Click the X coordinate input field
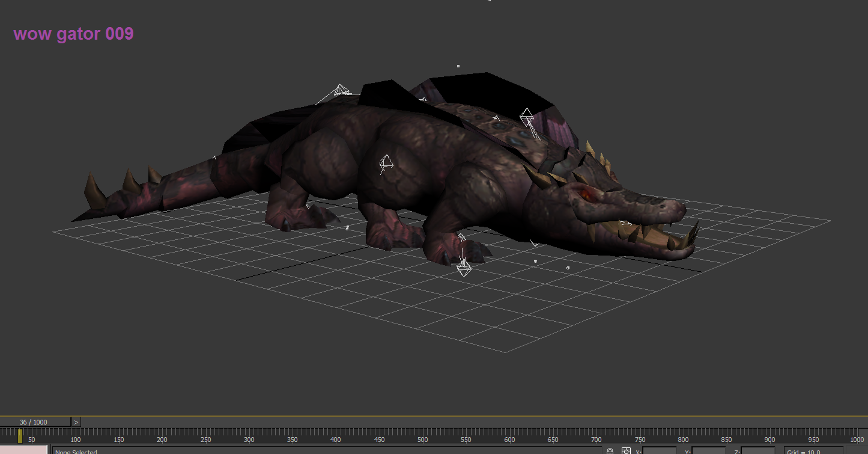Image resolution: width=868 pixels, height=454 pixels. pos(660,451)
